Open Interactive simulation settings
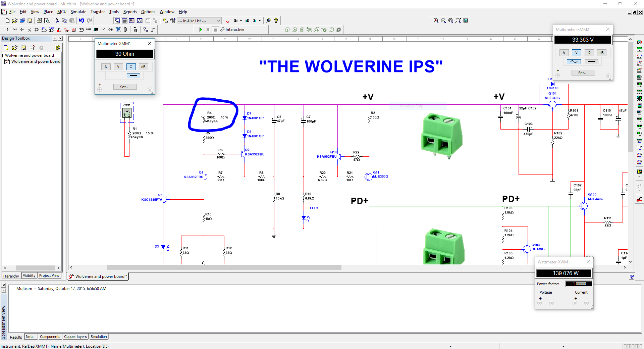This screenshot has width=644, height=349. tap(232, 30)
